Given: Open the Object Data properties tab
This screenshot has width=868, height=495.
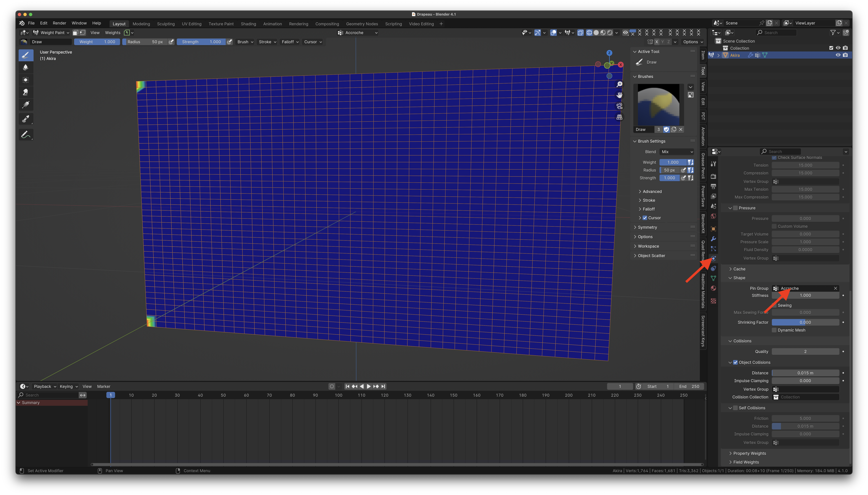Looking at the screenshot, I should click(x=713, y=278).
